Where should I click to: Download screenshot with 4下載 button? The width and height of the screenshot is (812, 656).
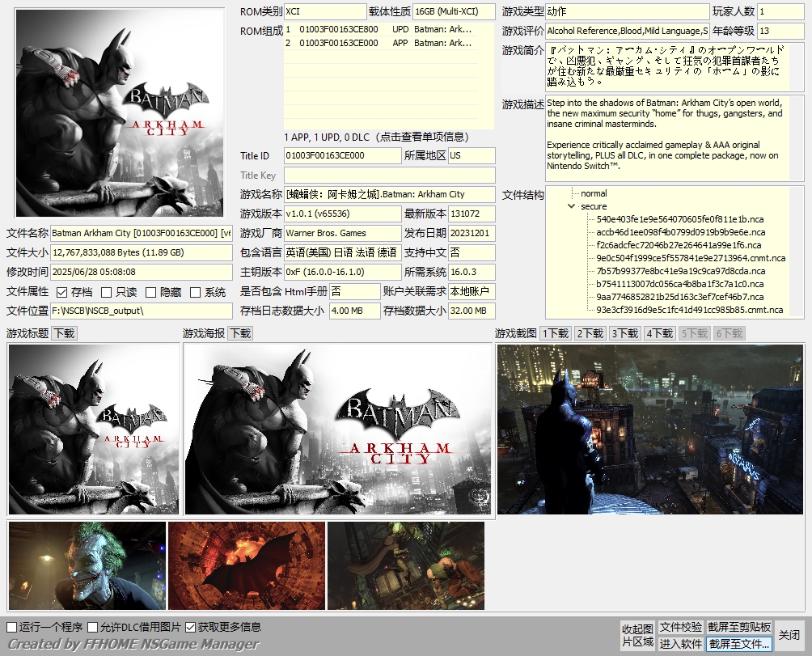(660, 333)
